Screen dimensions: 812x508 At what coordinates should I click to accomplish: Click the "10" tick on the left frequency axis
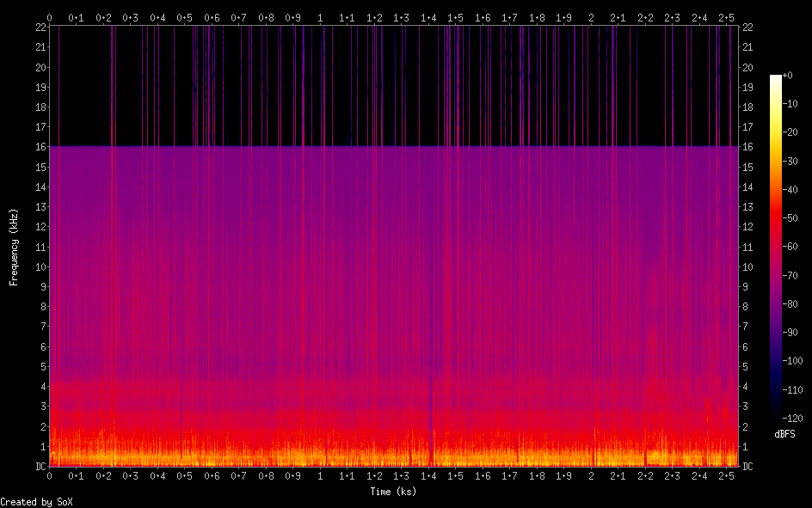coord(41,267)
